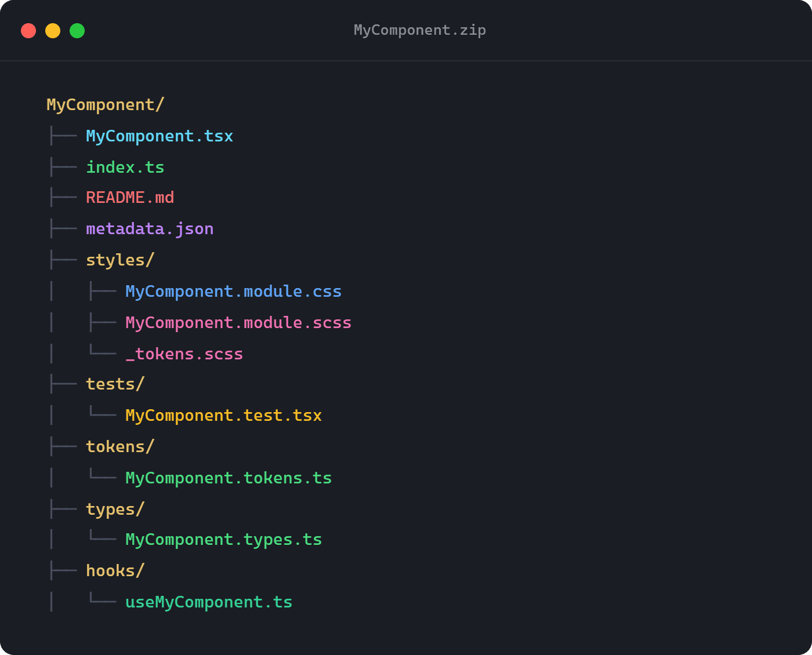812x655 pixels.
Task: Select the MyComponent.tsx file
Action: 159,136
